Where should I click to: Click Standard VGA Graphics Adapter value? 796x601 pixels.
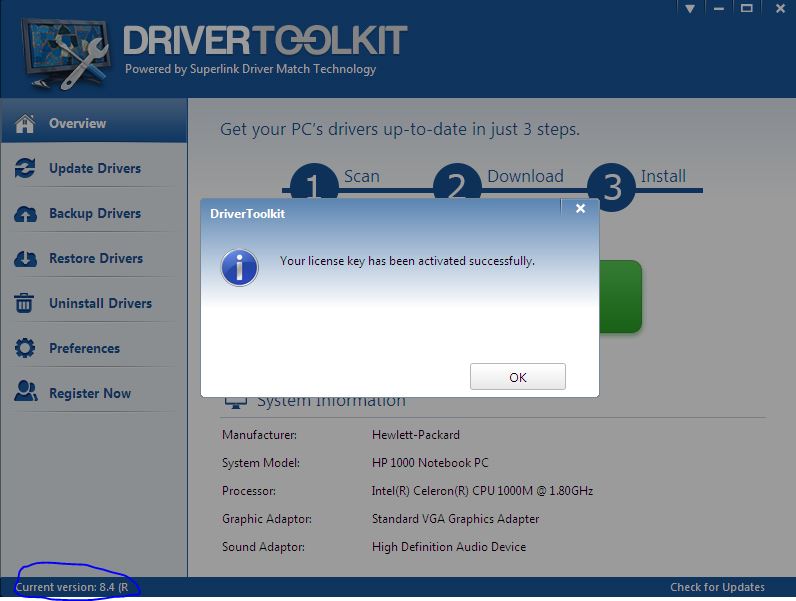[x=455, y=518]
